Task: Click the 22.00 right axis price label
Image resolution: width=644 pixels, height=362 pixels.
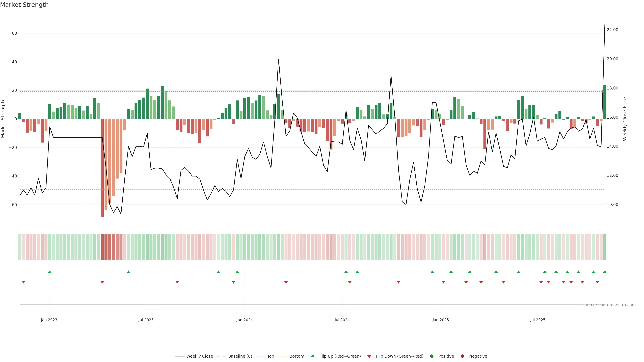Action: pos(612,30)
